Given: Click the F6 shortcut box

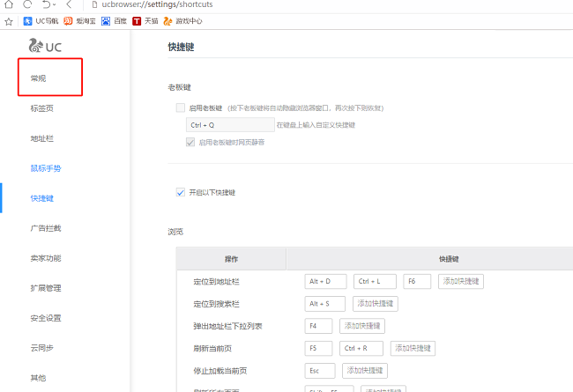Looking at the screenshot, I should pyautogui.click(x=417, y=281).
